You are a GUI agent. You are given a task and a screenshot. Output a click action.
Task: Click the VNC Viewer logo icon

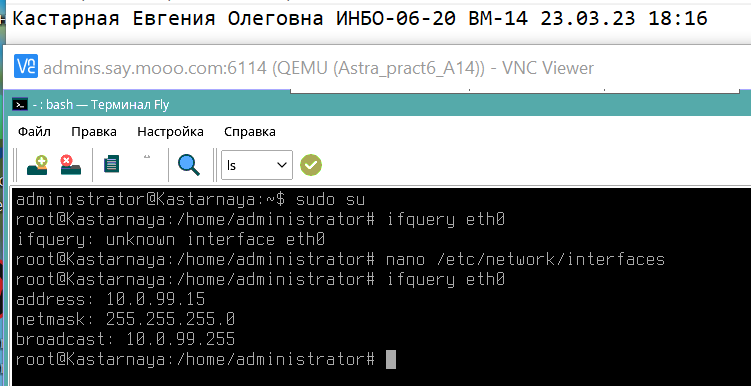26,67
